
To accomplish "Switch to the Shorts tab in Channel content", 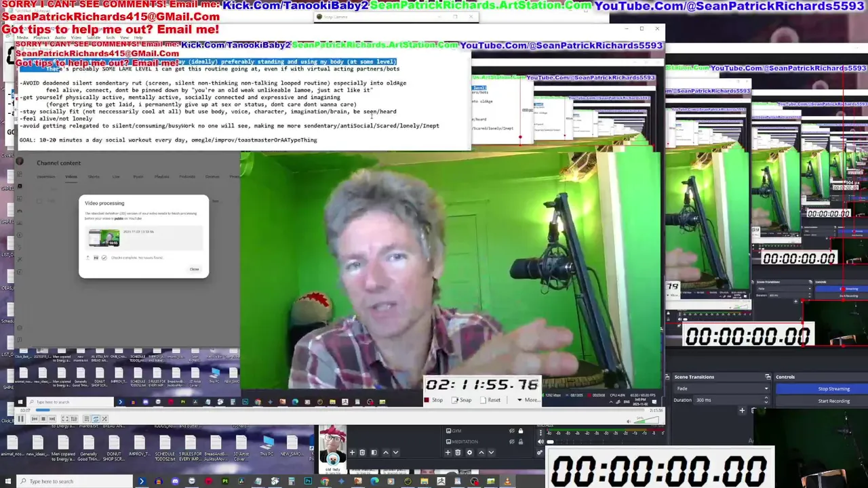I will click(94, 176).
